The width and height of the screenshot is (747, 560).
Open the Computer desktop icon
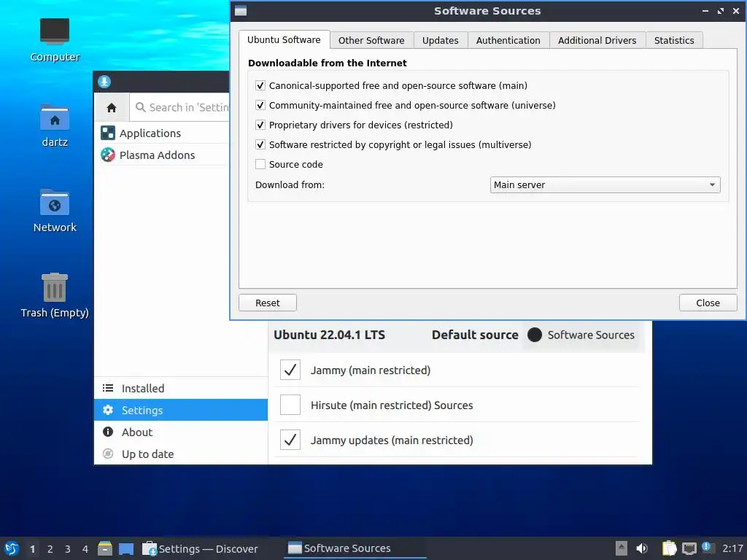(54, 32)
